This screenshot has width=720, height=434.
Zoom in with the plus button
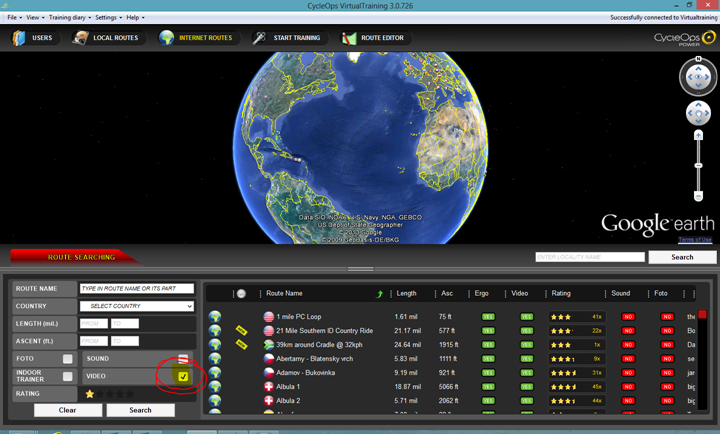(x=698, y=135)
